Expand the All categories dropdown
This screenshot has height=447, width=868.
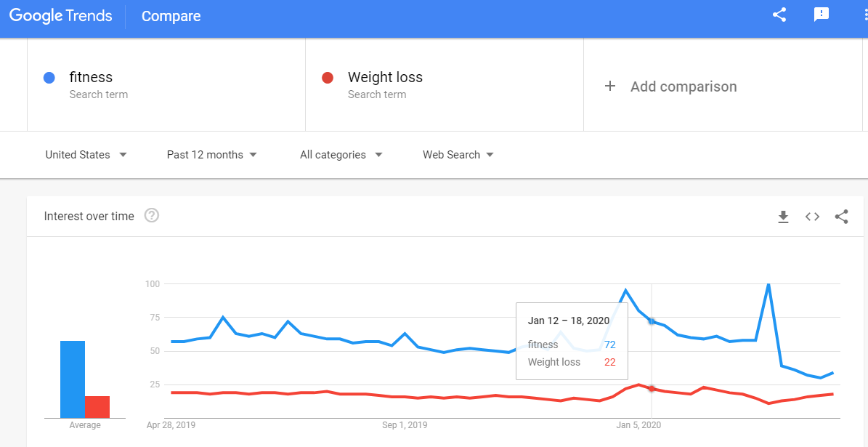pos(341,155)
